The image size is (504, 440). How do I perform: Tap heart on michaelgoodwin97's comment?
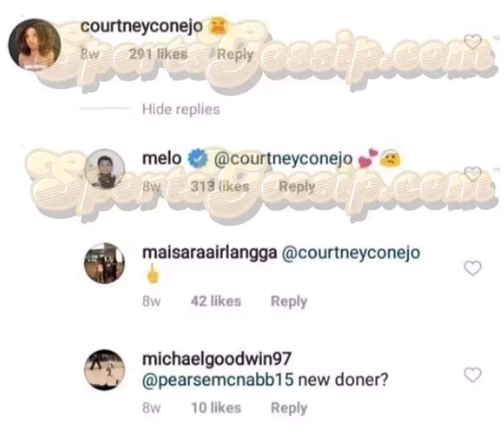click(473, 375)
